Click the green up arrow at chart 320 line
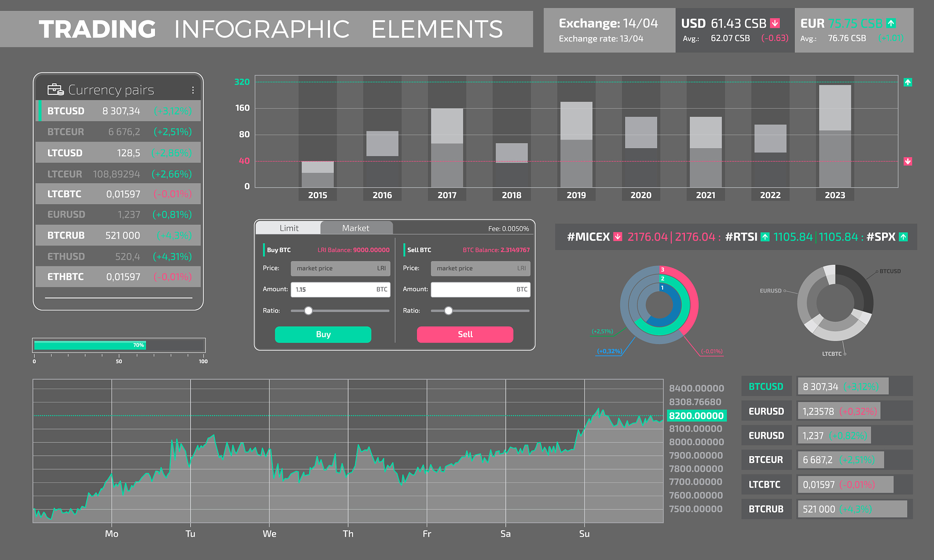Image resolution: width=934 pixels, height=560 pixels. tap(908, 82)
